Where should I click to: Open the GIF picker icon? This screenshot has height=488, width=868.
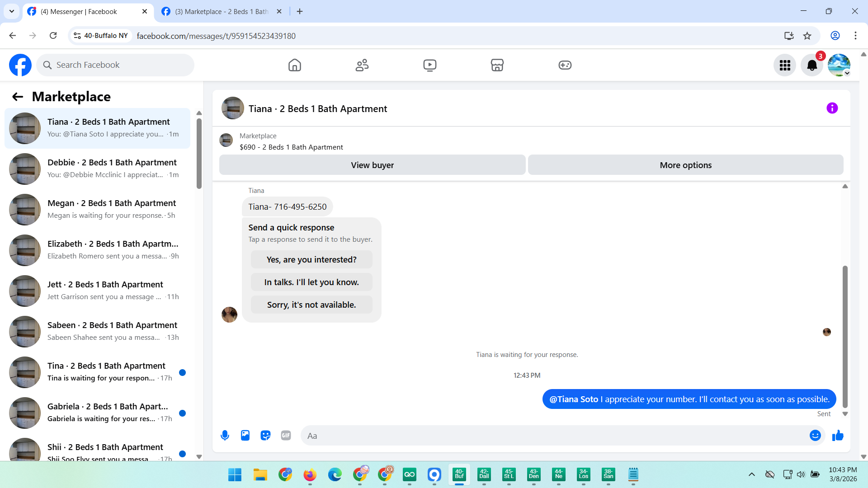coord(286,436)
